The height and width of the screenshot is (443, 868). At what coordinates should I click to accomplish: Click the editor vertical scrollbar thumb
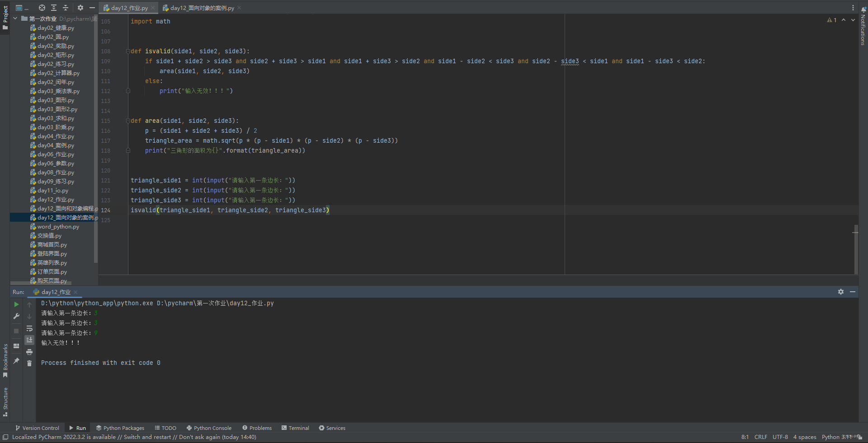click(856, 249)
